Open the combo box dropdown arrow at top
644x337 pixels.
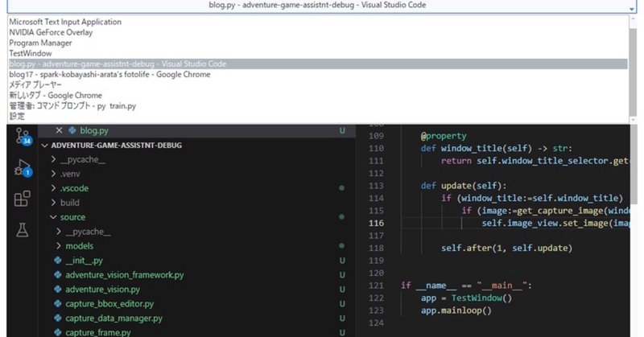point(632,8)
